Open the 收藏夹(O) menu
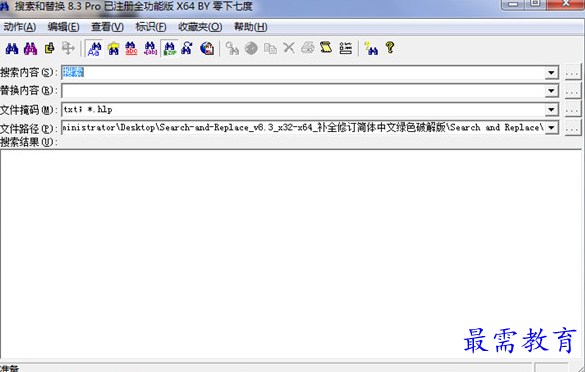585x372 pixels. 200,27
